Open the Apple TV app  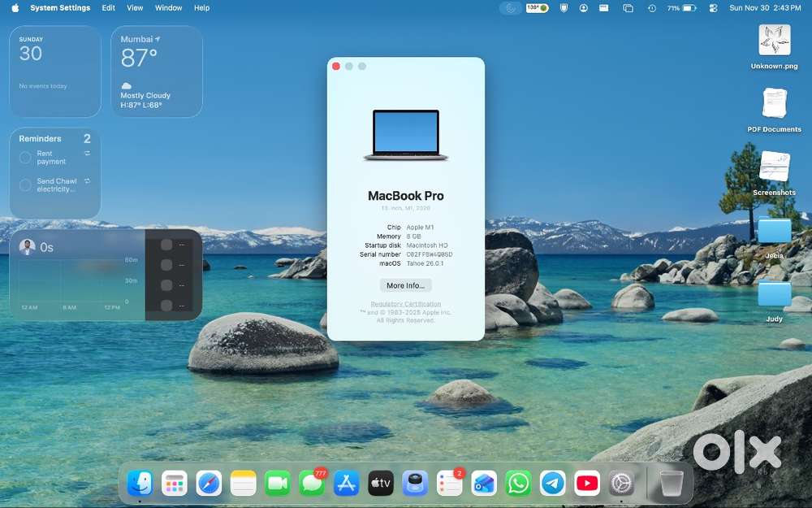click(x=380, y=483)
